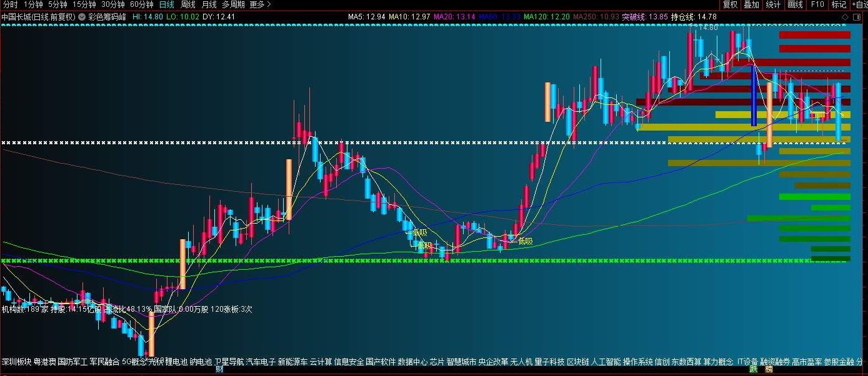Open the indicator dropdown beside 中国长城
The height and width of the screenshot is (376, 868).
tap(82, 16)
